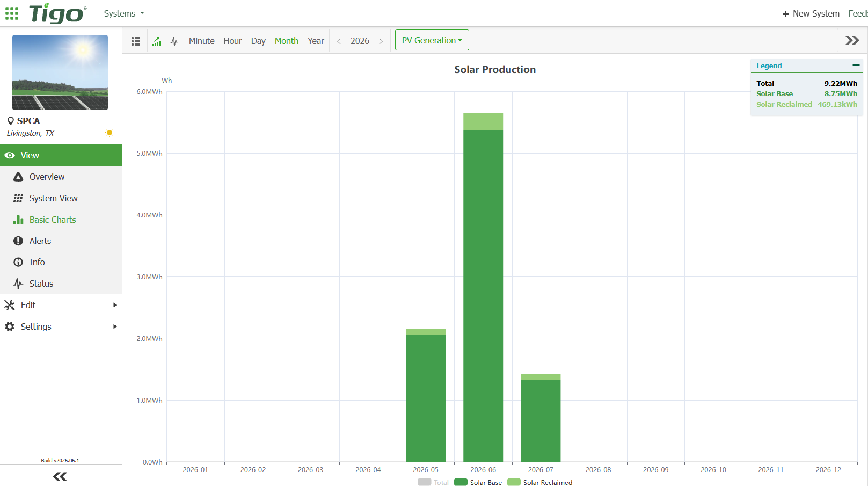Click the Solar Production chart title

pyautogui.click(x=495, y=69)
